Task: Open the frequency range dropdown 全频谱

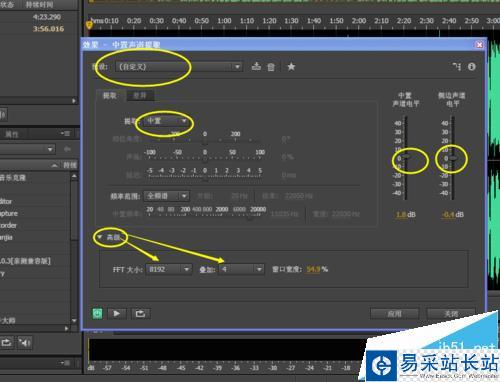Action: click(167, 196)
